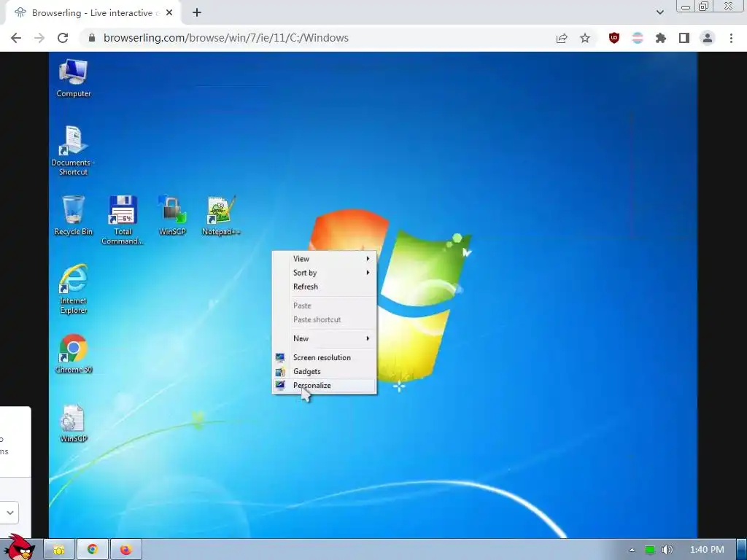The image size is (747, 560).
Task: Click the browserling.com address bar
Action: (x=314, y=38)
